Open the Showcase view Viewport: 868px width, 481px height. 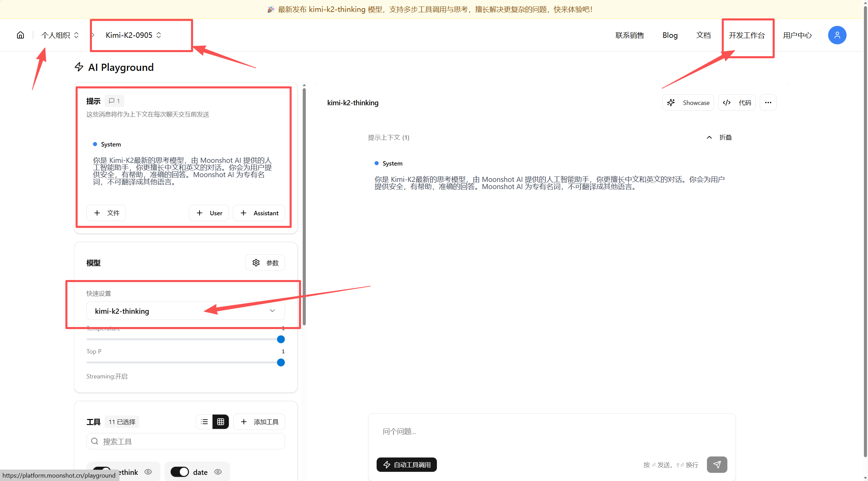pyautogui.click(x=688, y=102)
